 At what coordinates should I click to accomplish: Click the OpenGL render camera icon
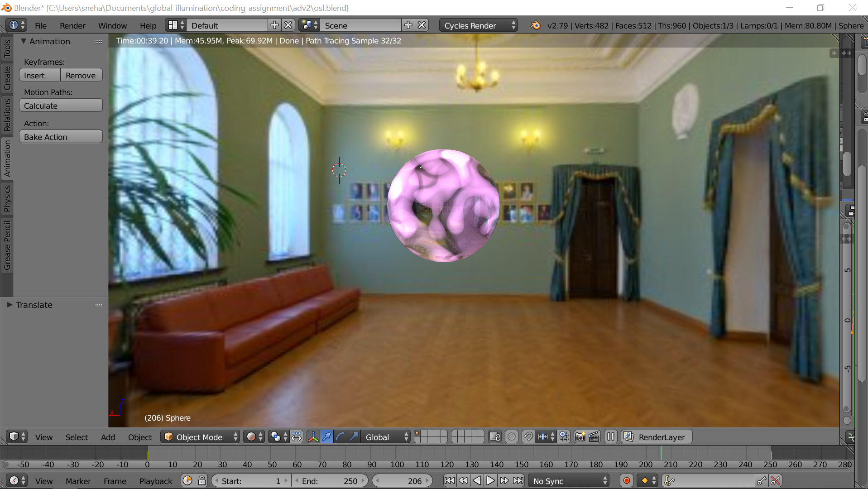click(x=580, y=437)
